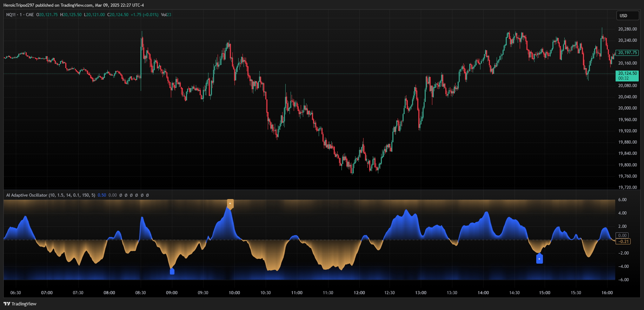Click the Vol 23 volume readout

click(x=166, y=15)
